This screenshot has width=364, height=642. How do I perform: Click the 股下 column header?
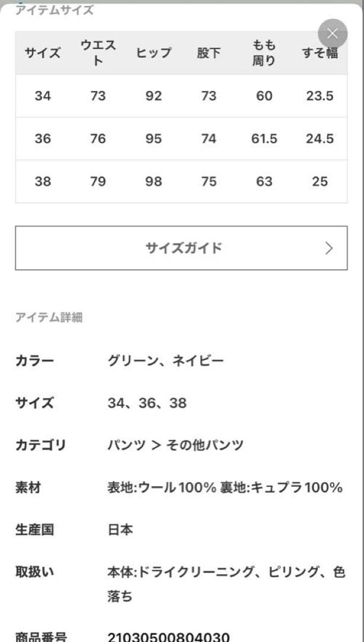(209, 52)
